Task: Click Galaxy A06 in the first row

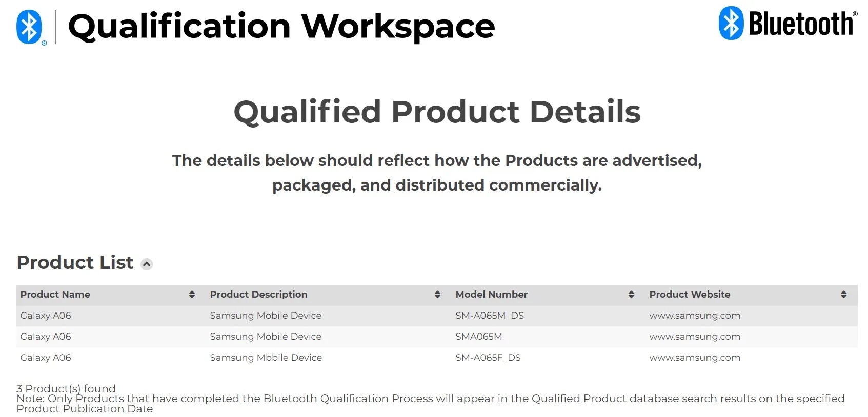Action: 46,316
